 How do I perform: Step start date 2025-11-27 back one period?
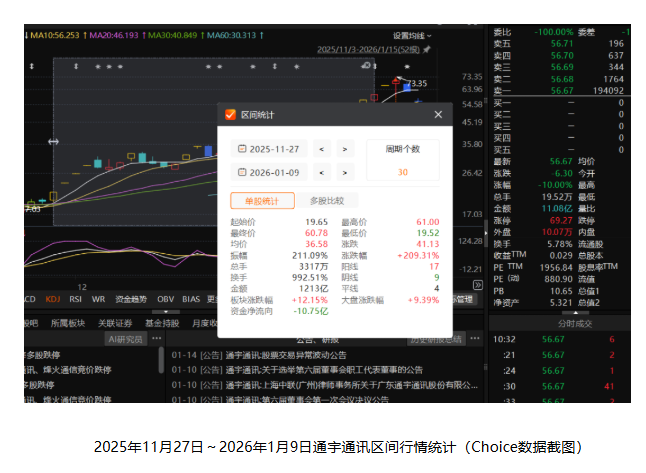[321, 149]
